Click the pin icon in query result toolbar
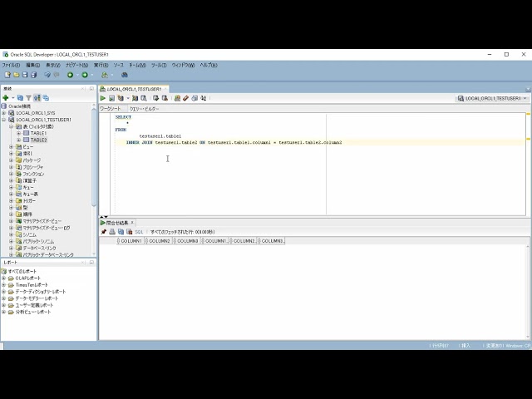532x399 pixels. pos(103,232)
